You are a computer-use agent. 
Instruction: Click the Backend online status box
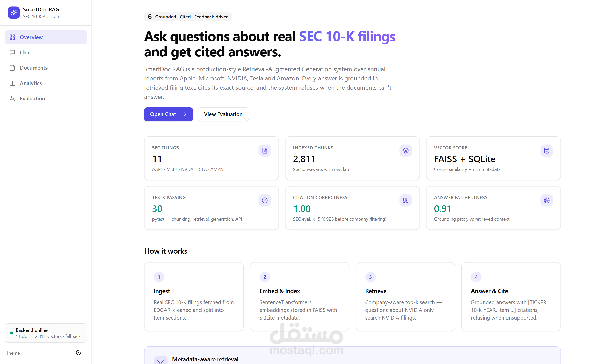pos(46,333)
